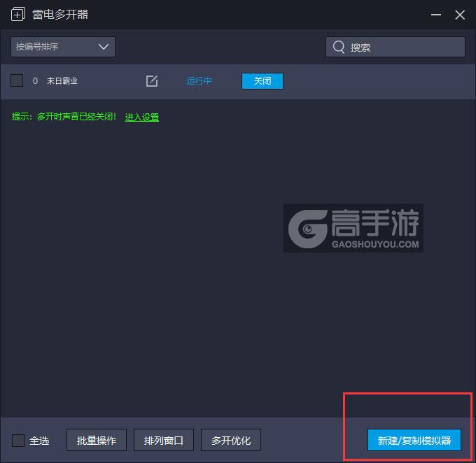Minimize the 雷电多开器 window
This screenshot has height=463, width=476.
(x=436, y=15)
